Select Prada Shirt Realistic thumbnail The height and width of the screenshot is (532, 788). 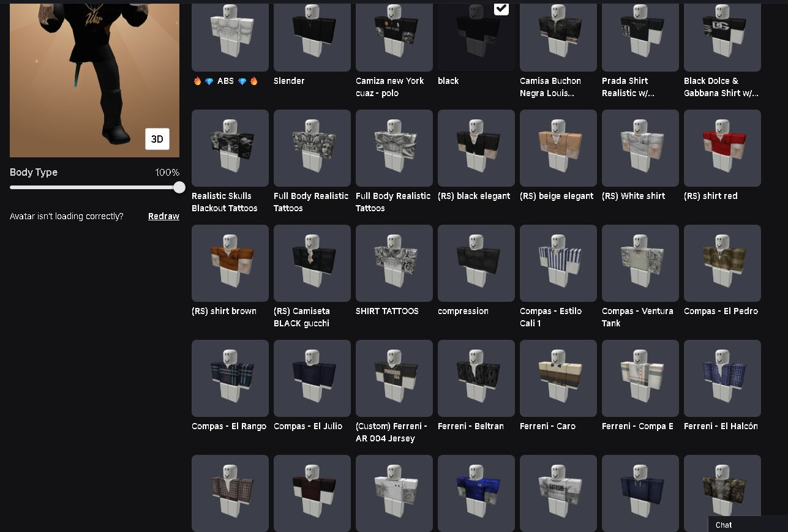640,37
